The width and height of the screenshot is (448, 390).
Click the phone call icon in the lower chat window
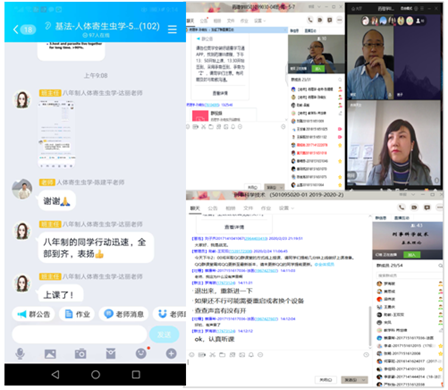point(401,207)
